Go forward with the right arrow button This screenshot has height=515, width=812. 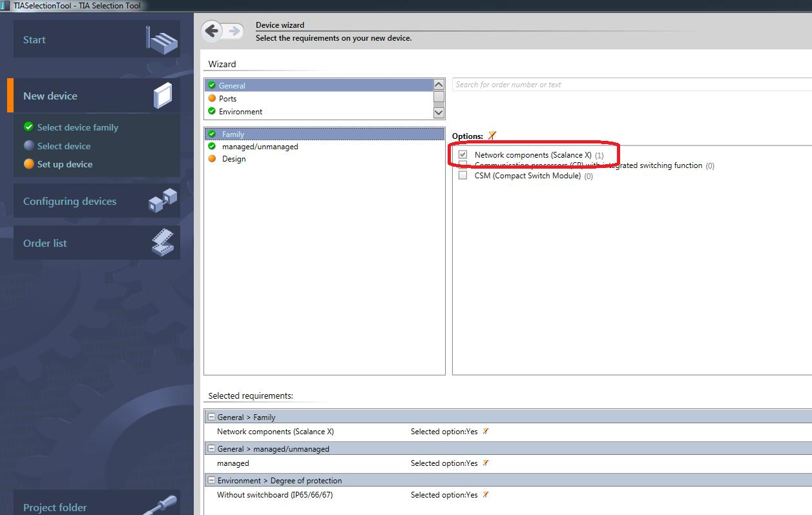[x=234, y=30]
